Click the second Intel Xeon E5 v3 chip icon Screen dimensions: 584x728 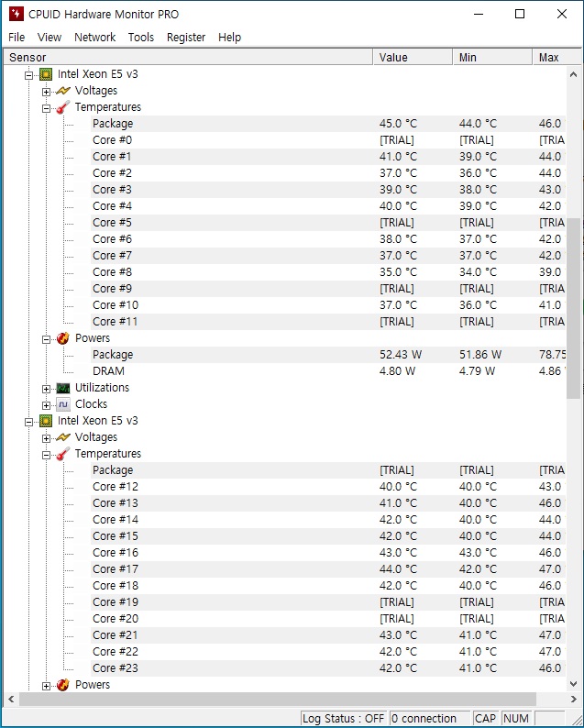click(46, 421)
